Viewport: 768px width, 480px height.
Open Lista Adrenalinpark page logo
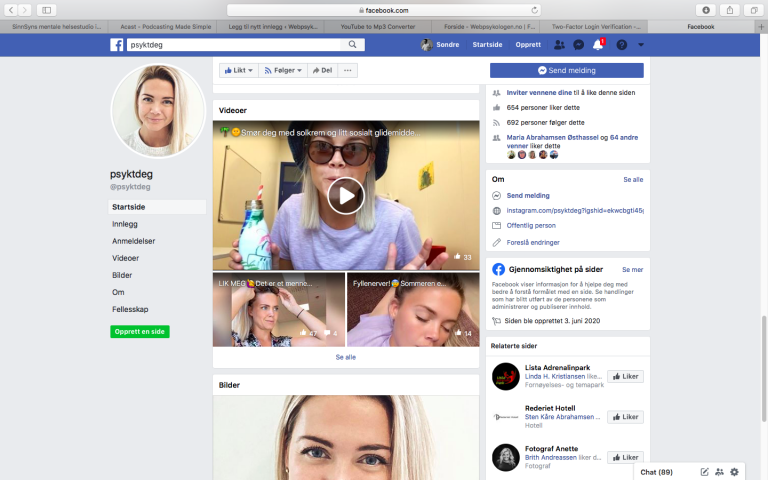pyautogui.click(x=505, y=376)
